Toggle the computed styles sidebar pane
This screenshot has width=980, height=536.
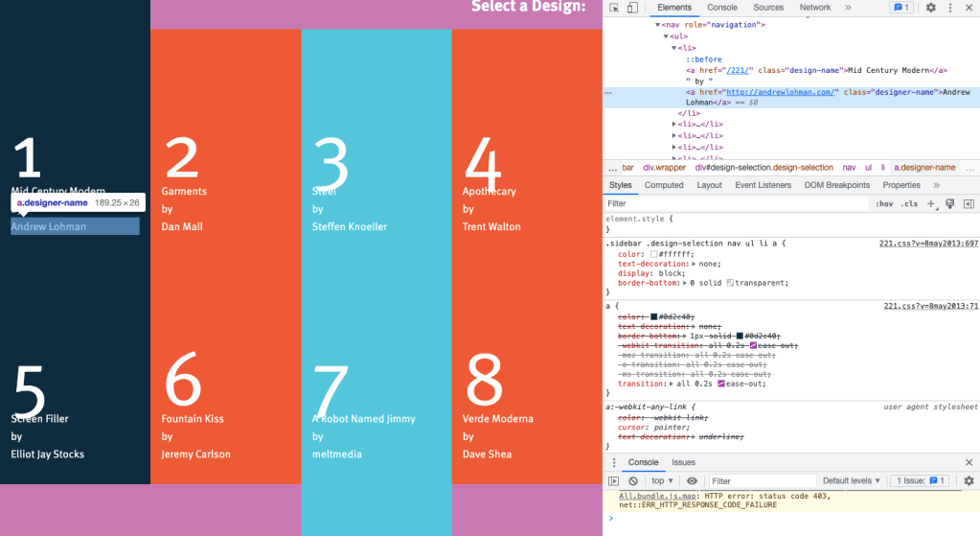(969, 204)
